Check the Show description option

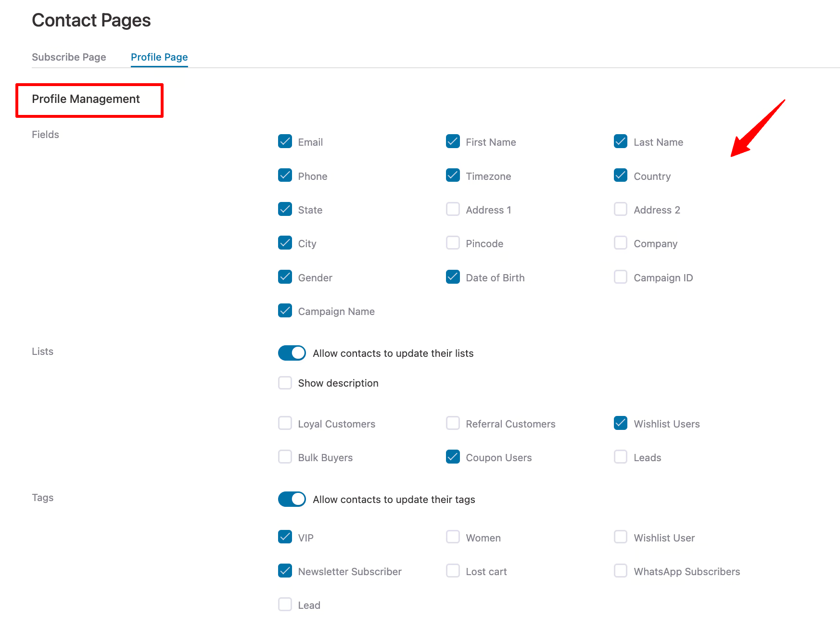(x=285, y=382)
